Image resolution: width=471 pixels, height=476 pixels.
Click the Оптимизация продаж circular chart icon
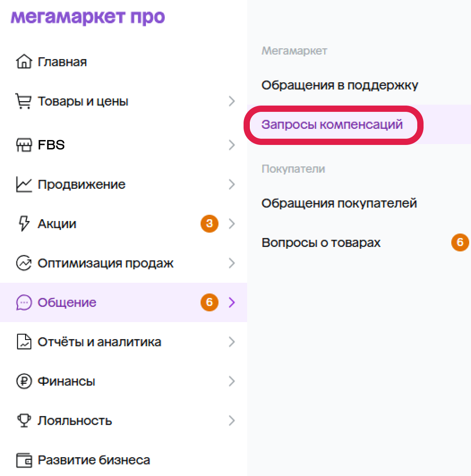(24, 263)
